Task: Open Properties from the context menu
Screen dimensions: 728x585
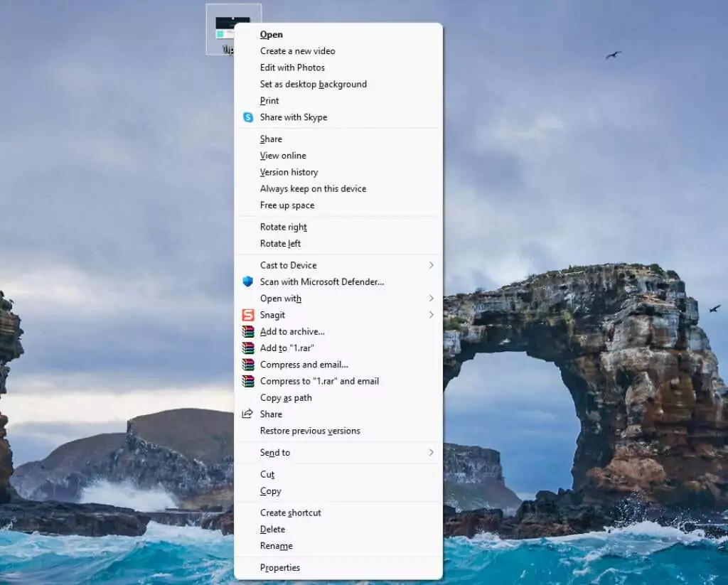Action: [279, 567]
